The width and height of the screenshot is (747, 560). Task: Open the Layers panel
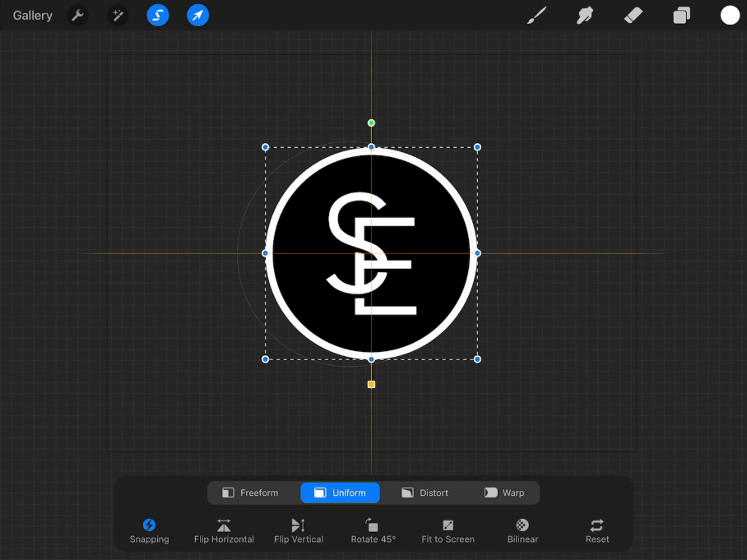682,16
